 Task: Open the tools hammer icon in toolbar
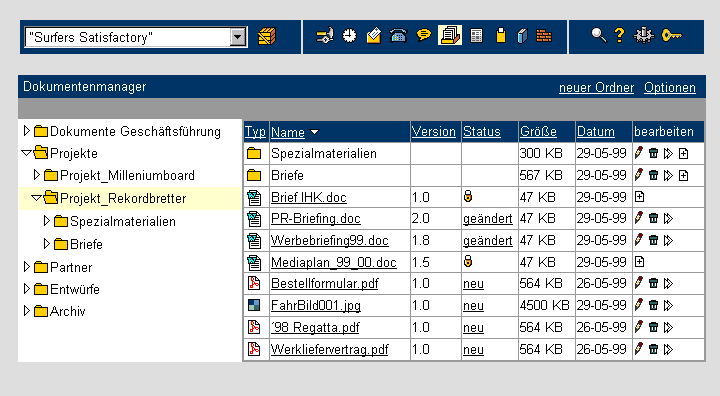(x=325, y=35)
